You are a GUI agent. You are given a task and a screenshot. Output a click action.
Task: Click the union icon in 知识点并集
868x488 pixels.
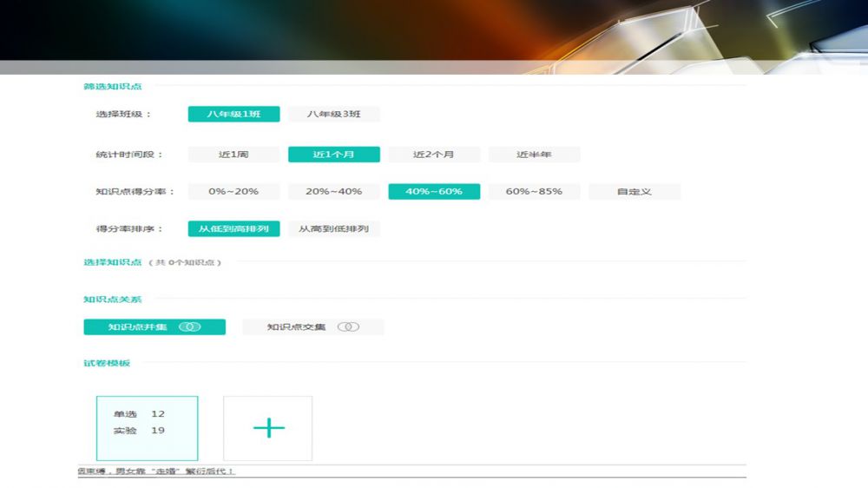point(190,327)
